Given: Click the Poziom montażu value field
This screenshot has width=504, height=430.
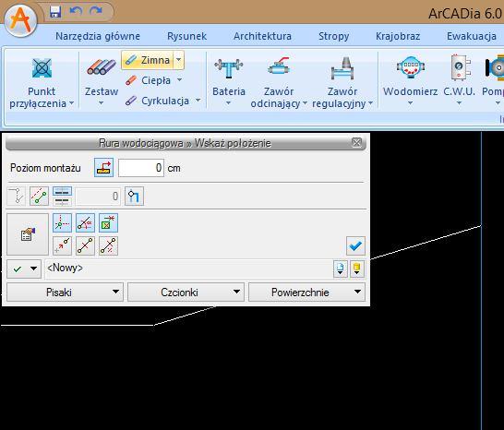Looking at the screenshot, I should point(141,168).
